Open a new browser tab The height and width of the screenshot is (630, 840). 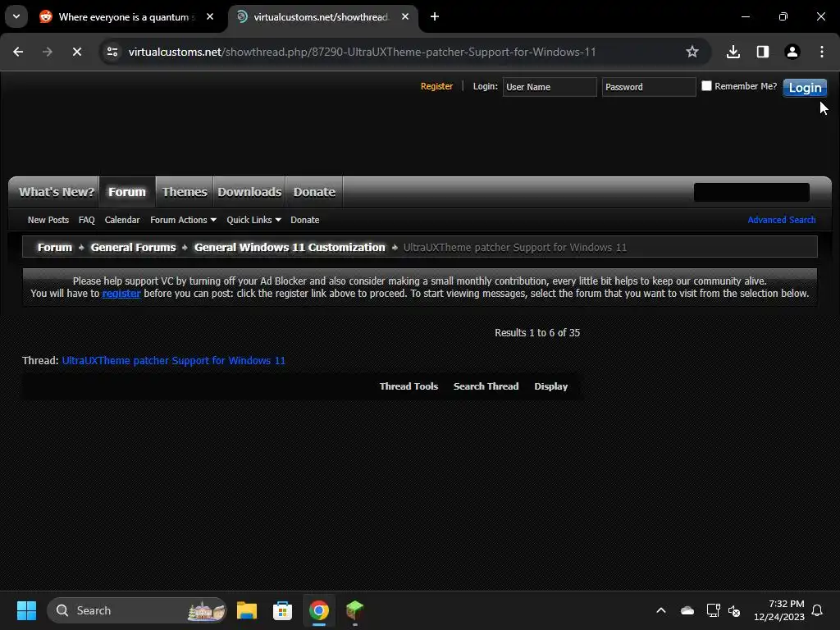point(435,16)
